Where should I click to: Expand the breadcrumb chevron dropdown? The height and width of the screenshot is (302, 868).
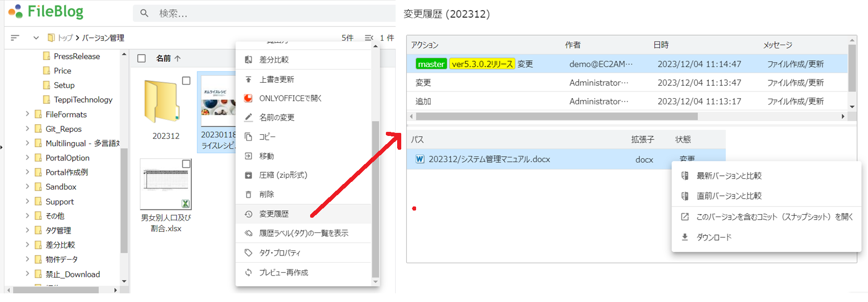[x=36, y=38]
